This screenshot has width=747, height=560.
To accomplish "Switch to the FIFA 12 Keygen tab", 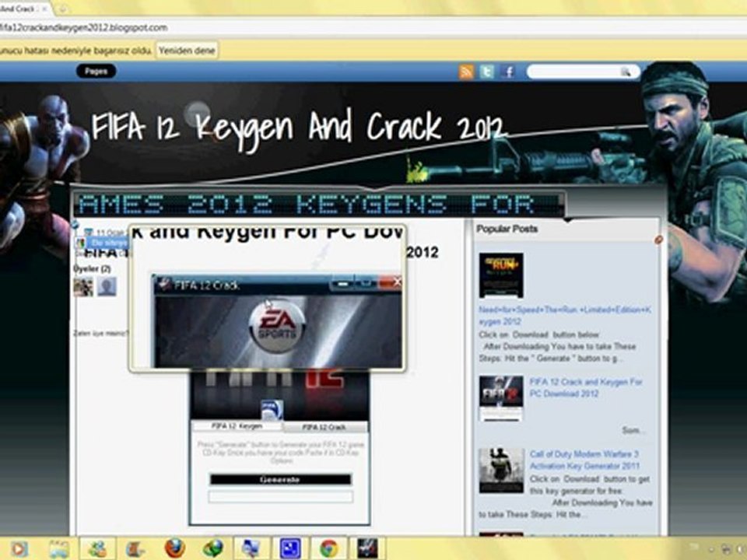I will (237, 426).
